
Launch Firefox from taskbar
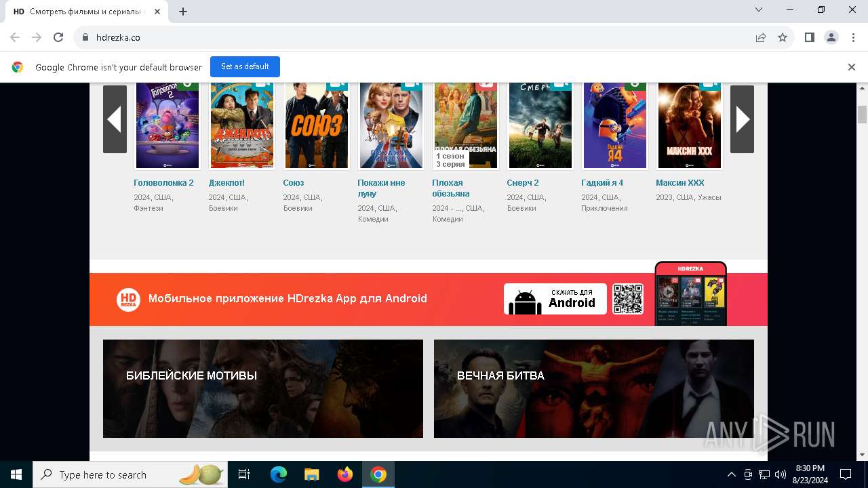[345, 474]
